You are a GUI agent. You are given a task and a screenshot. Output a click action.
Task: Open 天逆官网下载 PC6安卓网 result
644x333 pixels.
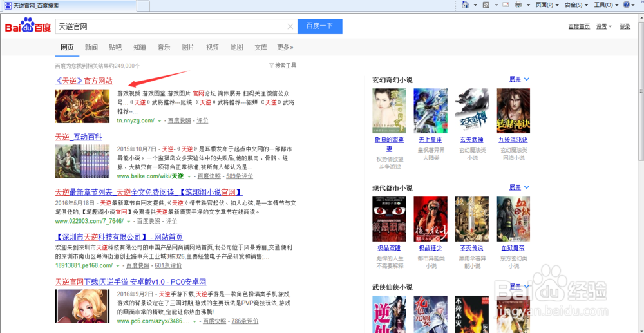pyautogui.click(x=131, y=282)
